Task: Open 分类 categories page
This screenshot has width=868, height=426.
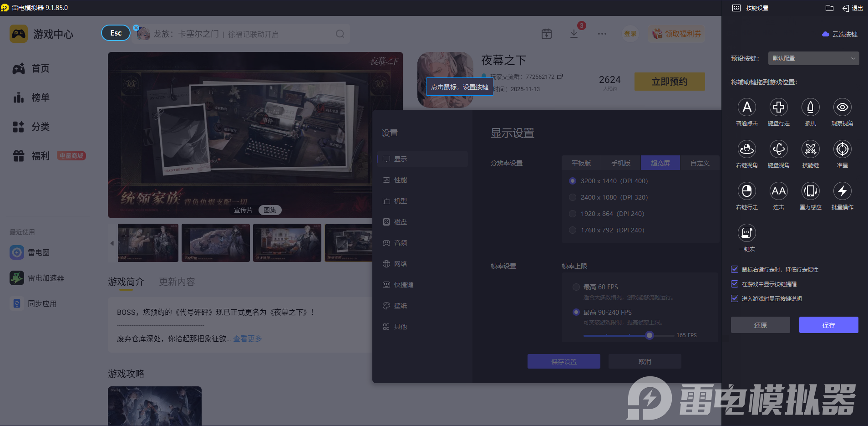Action: 31,127
